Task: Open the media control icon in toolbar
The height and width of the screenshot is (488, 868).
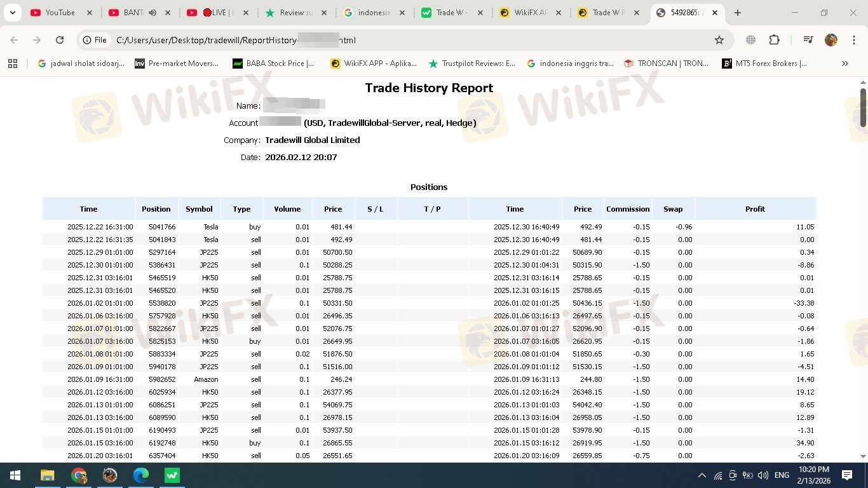Action: click(x=808, y=40)
